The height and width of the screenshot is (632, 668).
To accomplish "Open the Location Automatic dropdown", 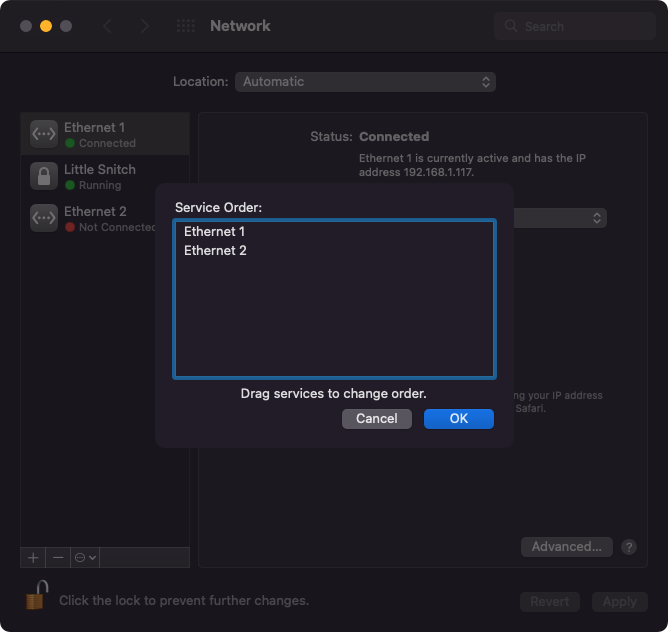I will (365, 82).
